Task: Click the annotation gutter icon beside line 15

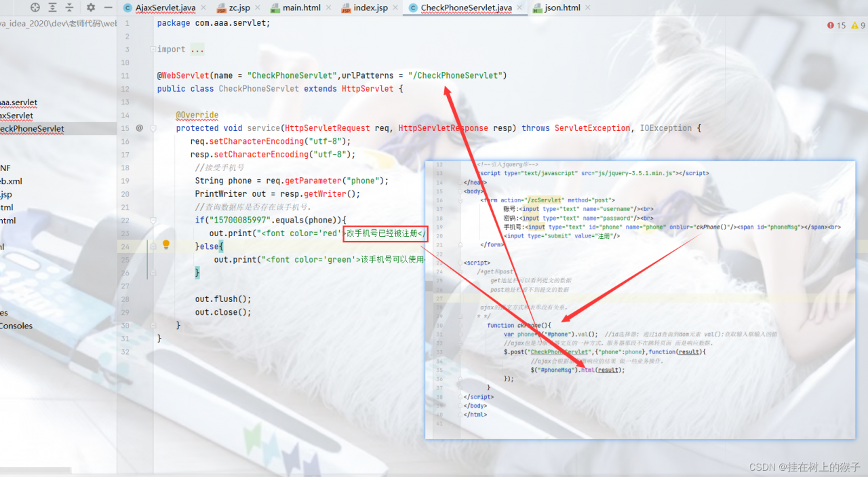Action: (139, 128)
